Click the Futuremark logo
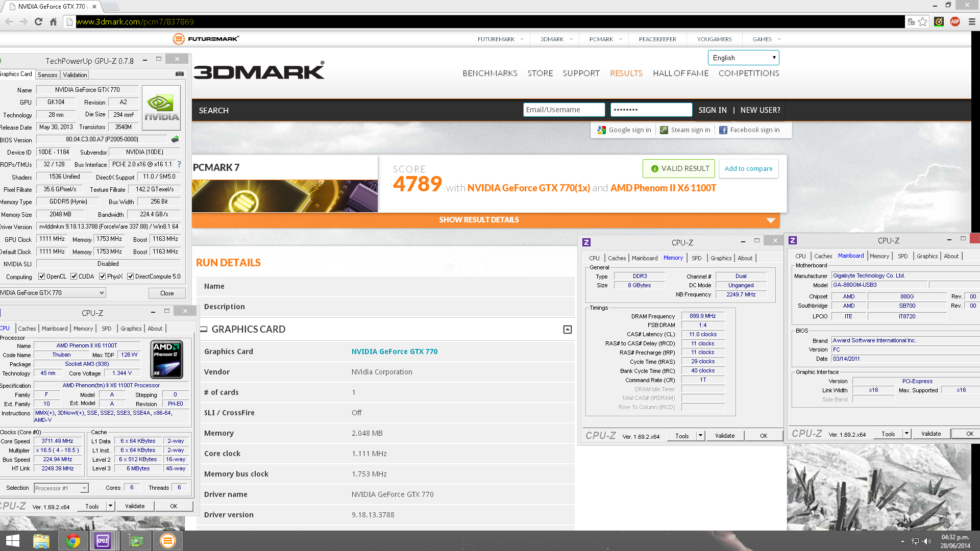 (206, 39)
